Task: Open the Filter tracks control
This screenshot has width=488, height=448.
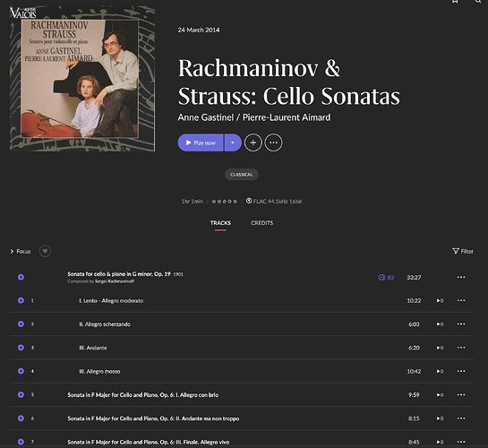Action: click(x=463, y=251)
